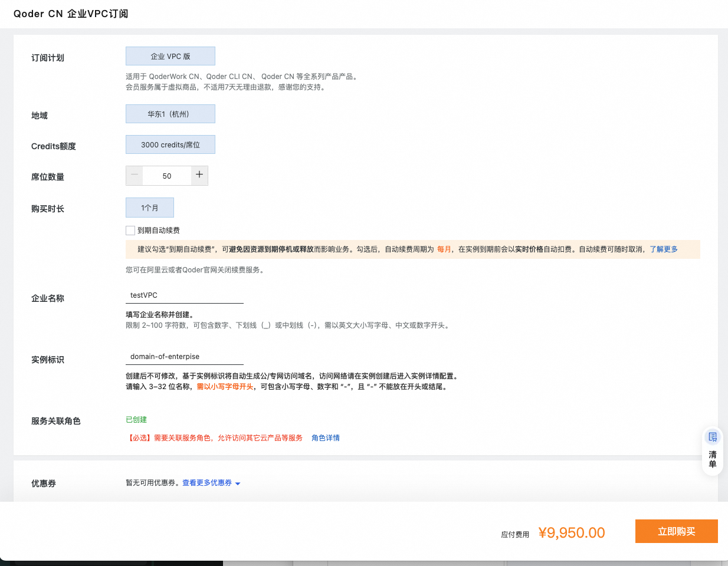Expand the 查看更多优惠券 dropdown

[x=211, y=483]
